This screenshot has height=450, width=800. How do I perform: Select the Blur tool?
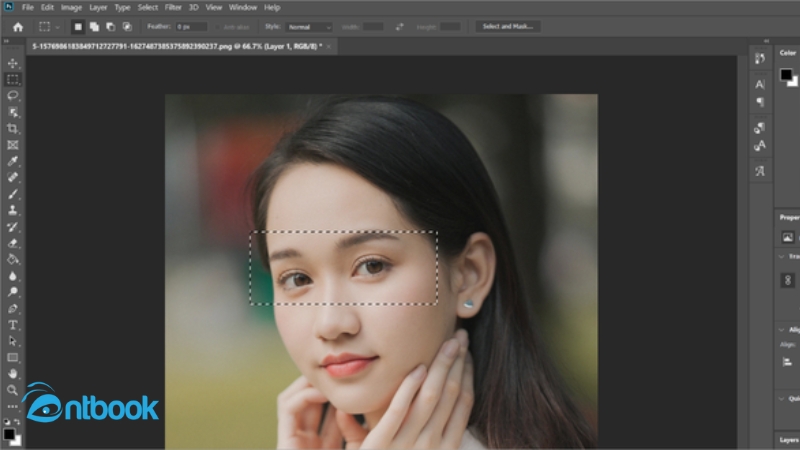[13, 276]
